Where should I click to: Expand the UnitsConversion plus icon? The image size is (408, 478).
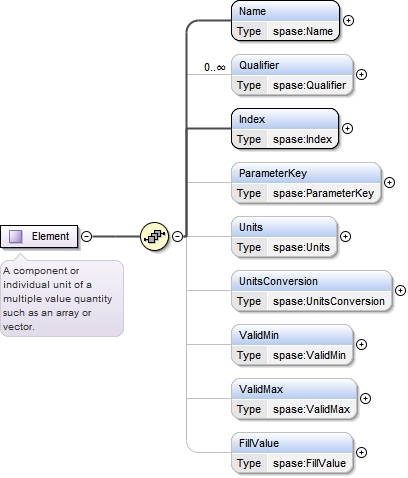pyautogui.click(x=400, y=290)
